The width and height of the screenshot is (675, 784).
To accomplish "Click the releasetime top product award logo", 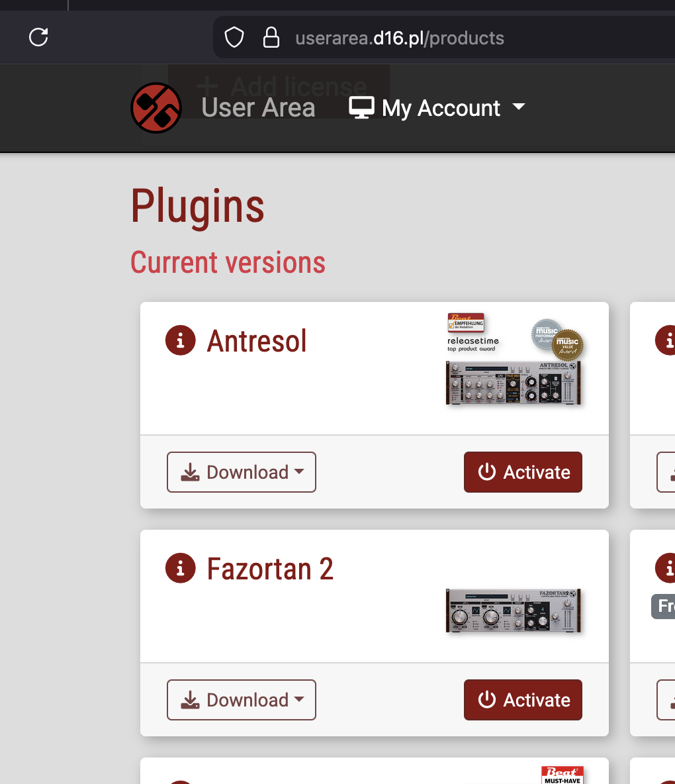I will (x=472, y=344).
